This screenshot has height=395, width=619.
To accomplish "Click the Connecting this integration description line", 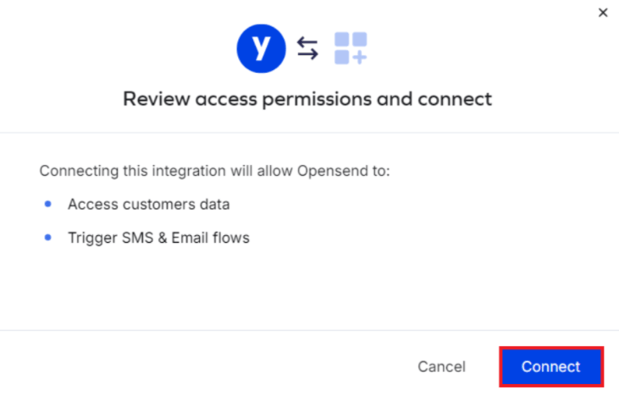I will (x=214, y=171).
